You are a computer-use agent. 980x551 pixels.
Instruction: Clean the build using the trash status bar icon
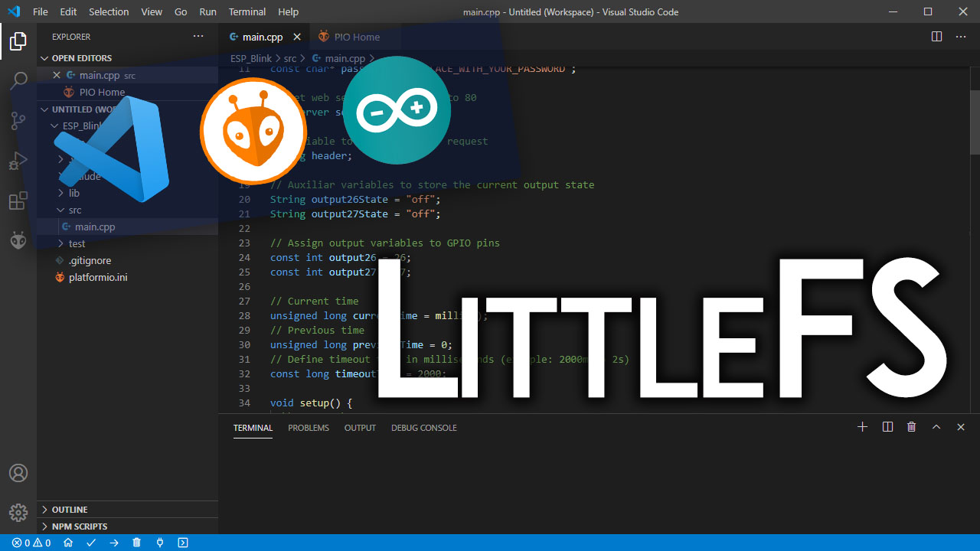click(x=137, y=543)
